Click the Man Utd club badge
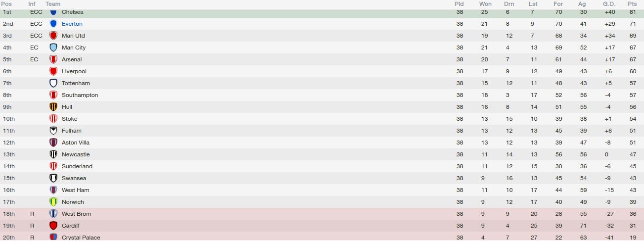This screenshot has height=241, width=644. pos(53,36)
